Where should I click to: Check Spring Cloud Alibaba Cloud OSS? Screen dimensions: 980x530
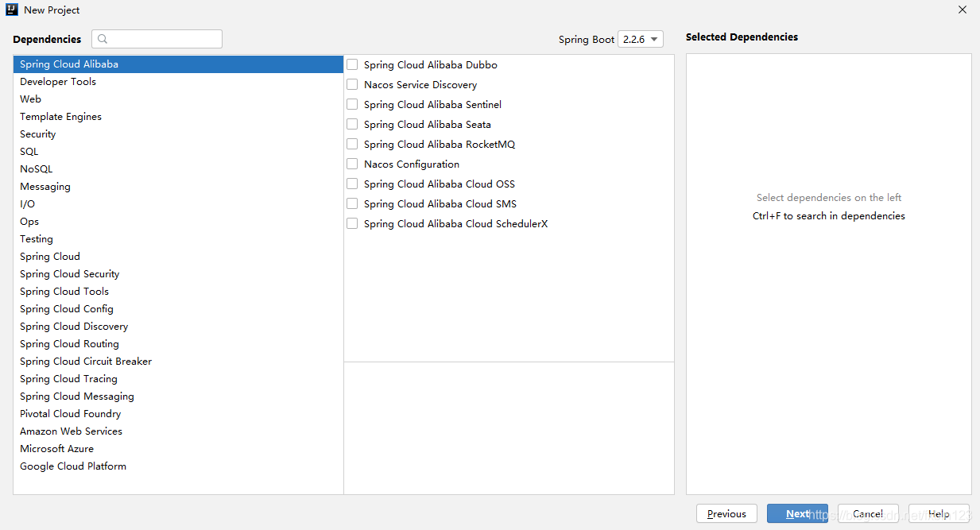(352, 184)
